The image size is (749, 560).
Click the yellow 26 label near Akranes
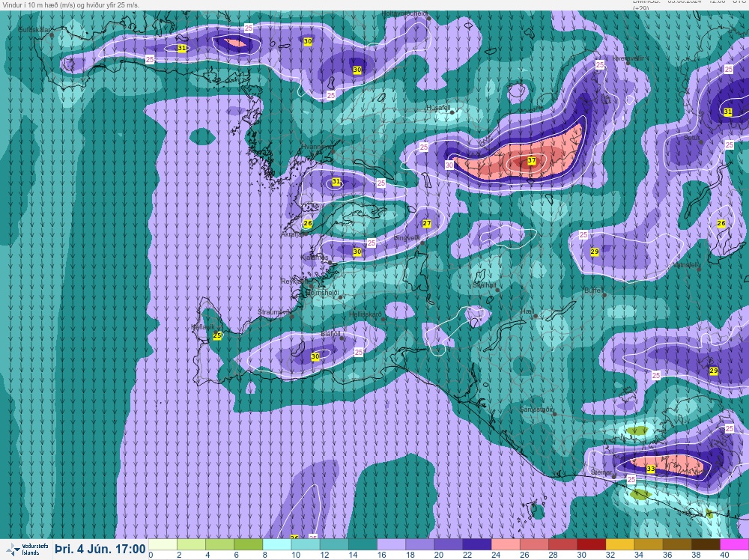[x=308, y=223]
